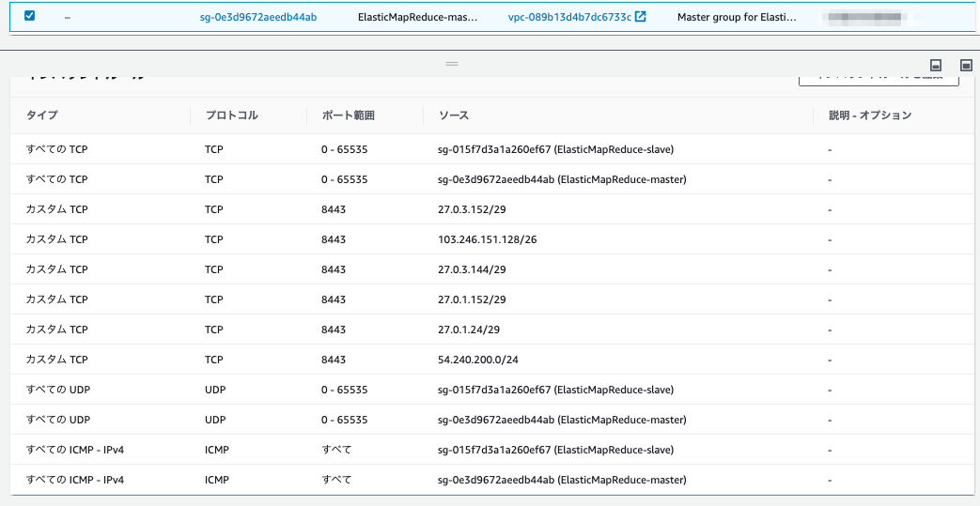Select the ICMP protocol cell in master row
Viewport: 980px width, 506px height.
(217, 480)
